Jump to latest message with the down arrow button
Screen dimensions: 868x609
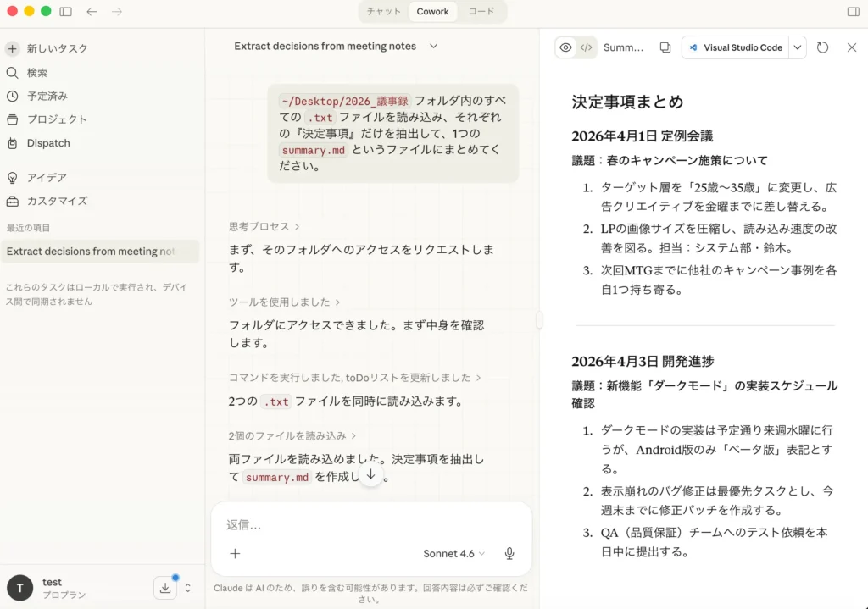tap(370, 476)
